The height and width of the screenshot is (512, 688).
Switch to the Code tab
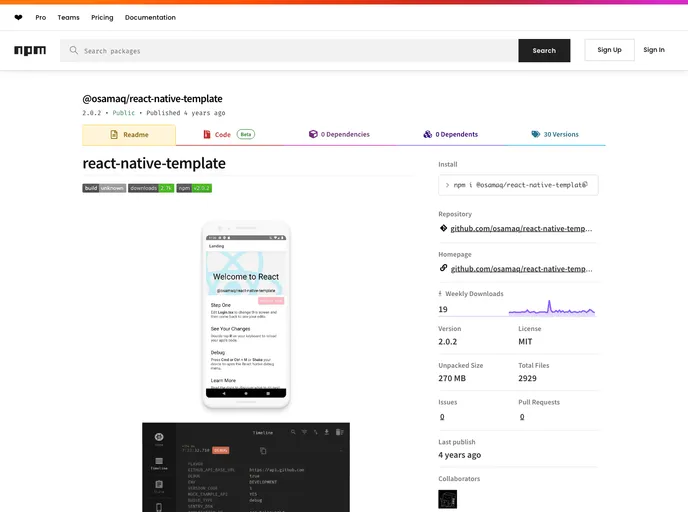click(229, 135)
